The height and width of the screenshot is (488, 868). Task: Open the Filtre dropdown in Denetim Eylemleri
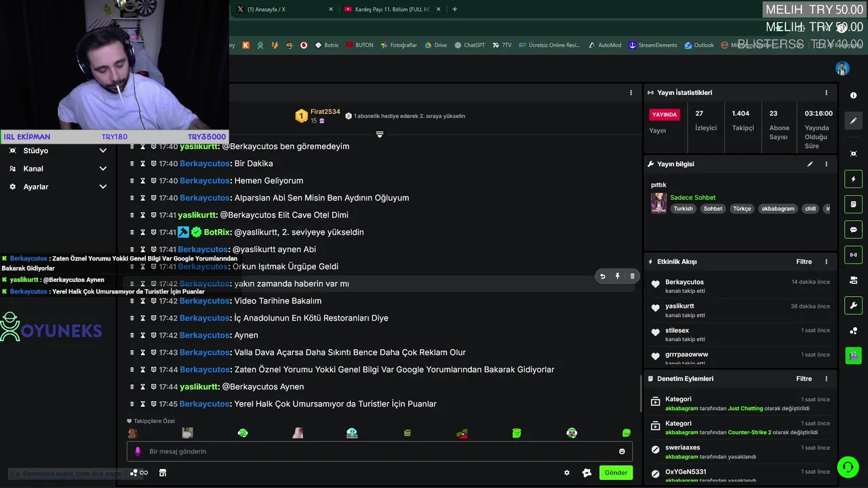click(804, 379)
